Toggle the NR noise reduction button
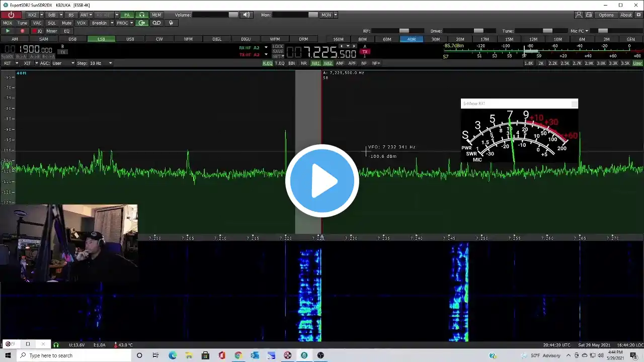644x362 pixels. 304,63
